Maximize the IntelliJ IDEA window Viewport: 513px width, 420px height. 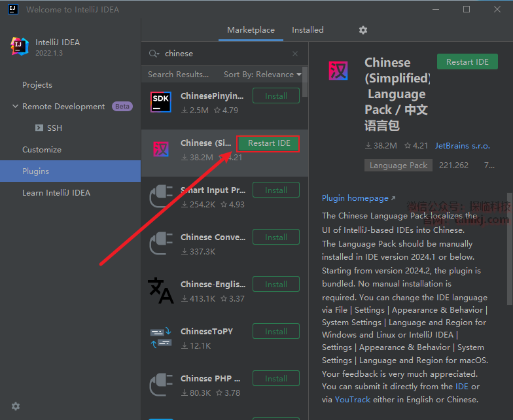pyautogui.click(x=467, y=9)
